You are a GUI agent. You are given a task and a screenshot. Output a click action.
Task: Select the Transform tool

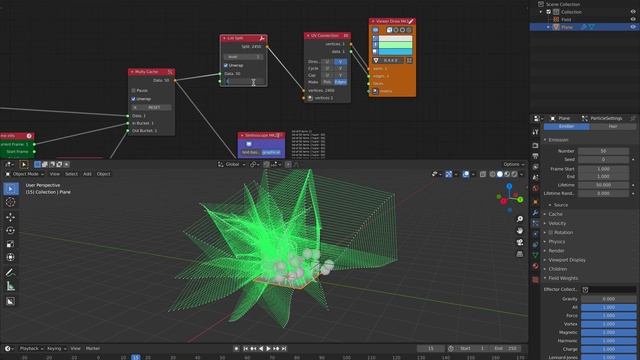[11, 257]
